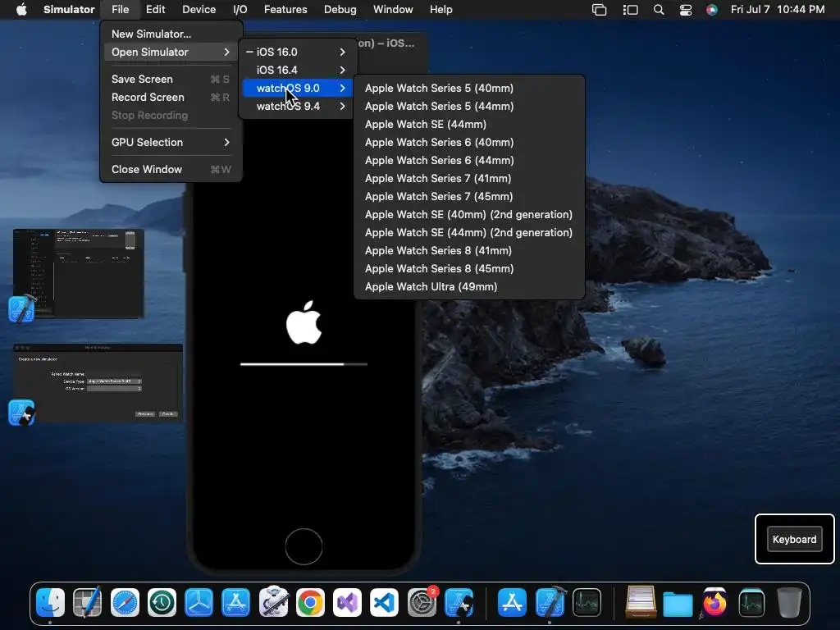Open Activity Monitor icon beside the Trash
The image size is (840, 630).
751,603
